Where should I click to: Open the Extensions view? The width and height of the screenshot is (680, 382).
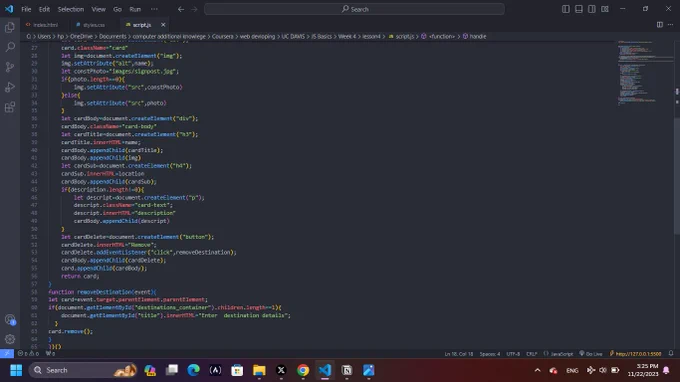(x=10, y=107)
